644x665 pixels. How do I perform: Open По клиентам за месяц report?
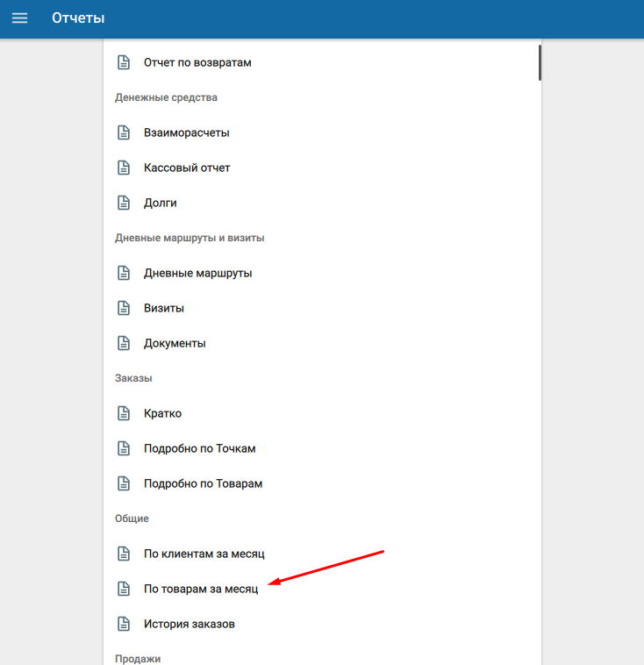pos(204,554)
